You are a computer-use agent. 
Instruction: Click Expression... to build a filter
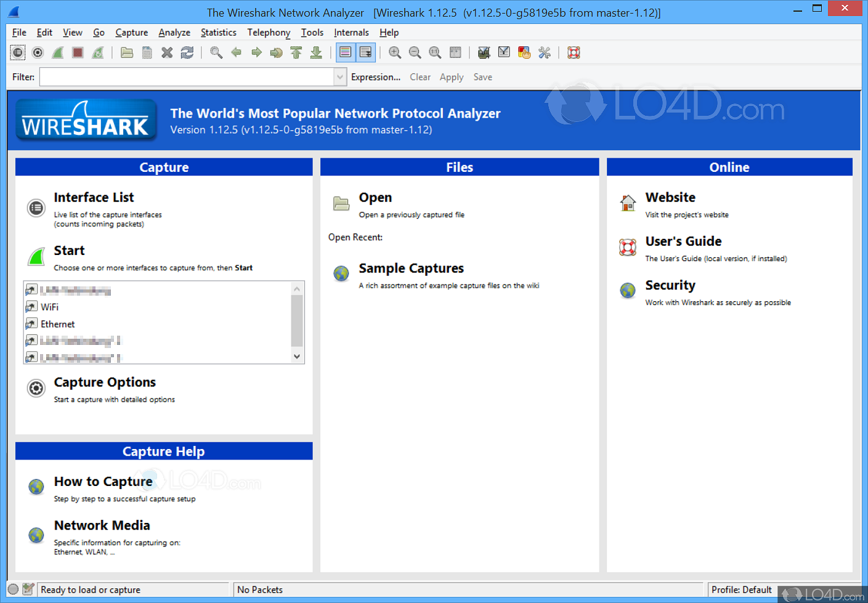[375, 76]
